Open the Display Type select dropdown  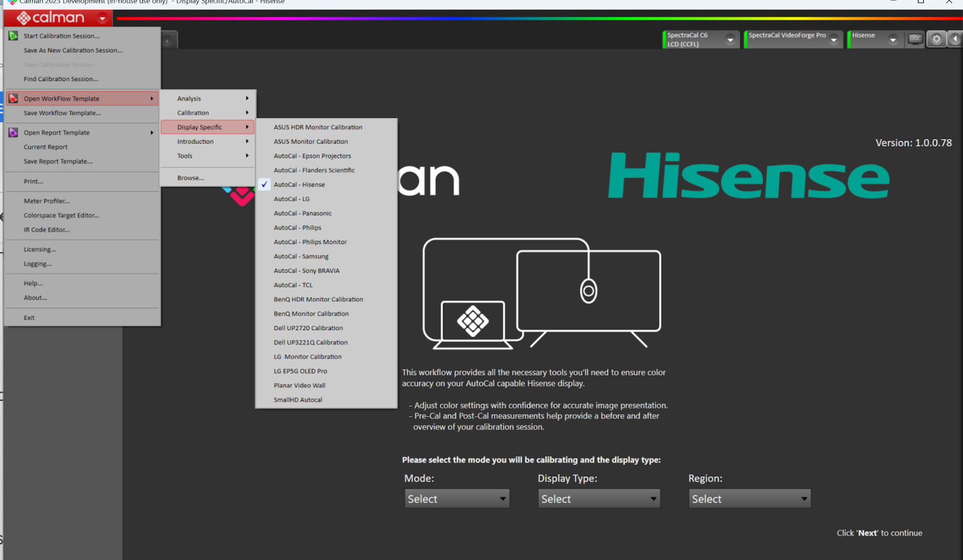(x=599, y=499)
